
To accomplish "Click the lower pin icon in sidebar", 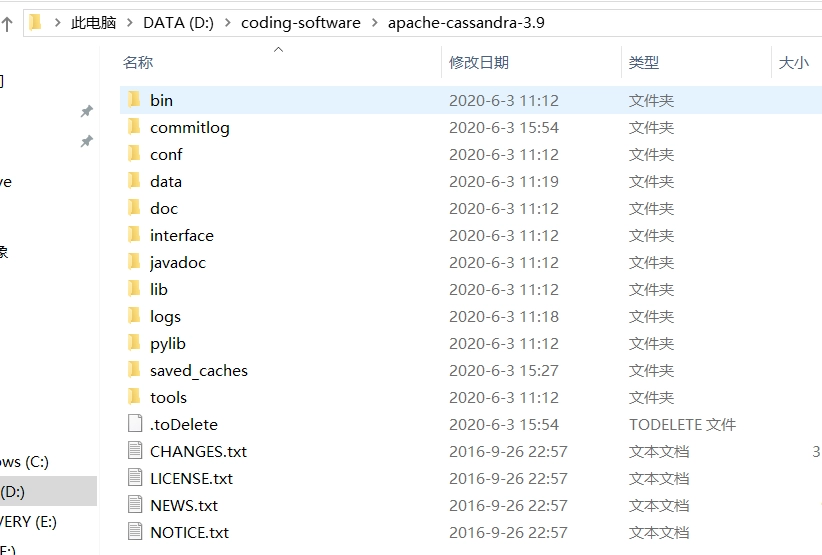I will click(86, 141).
